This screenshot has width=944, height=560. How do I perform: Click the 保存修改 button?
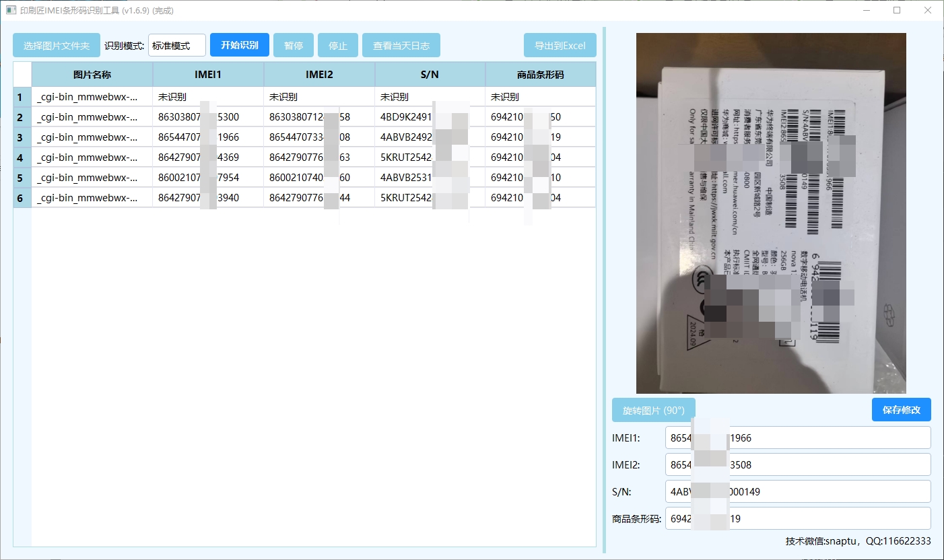(901, 410)
